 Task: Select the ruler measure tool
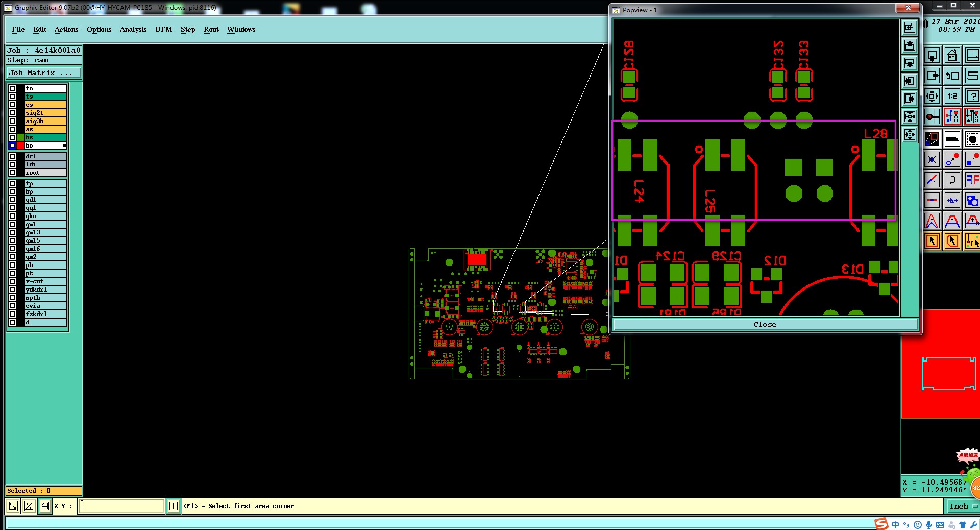pos(952,138)
